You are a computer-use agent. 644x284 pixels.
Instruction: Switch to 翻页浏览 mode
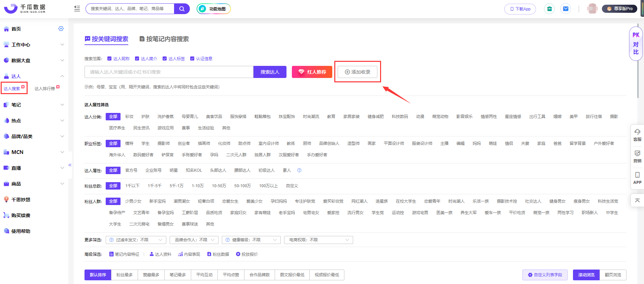[613, 275]
